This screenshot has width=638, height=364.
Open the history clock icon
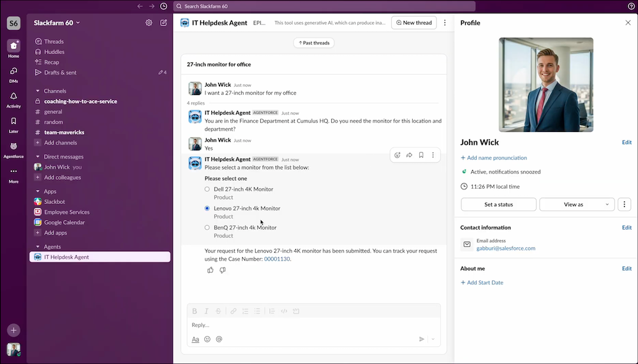[x=163, y=6]
